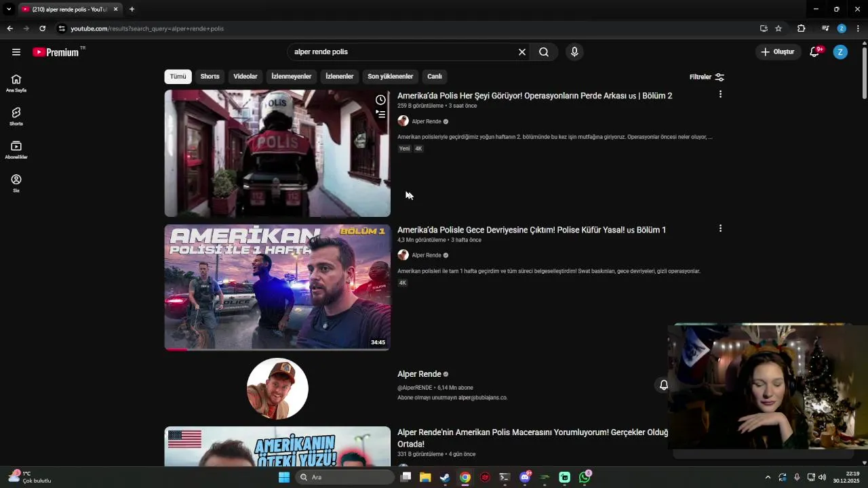Image resolution: width=868 pixels, height=488 pixels.
Task: Open more options for the Bölüm 2 video
Action: coord(720,94)
